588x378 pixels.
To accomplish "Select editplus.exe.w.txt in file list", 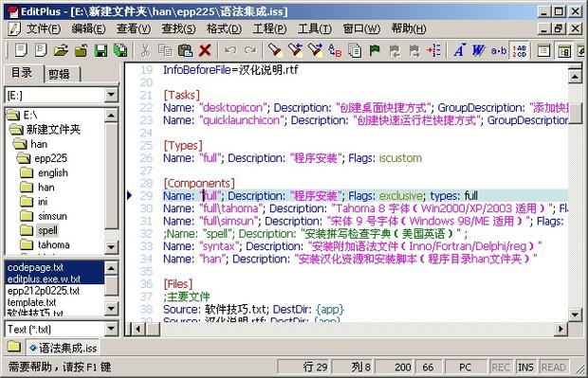I will pyautogui.click(x=55, y=279).
